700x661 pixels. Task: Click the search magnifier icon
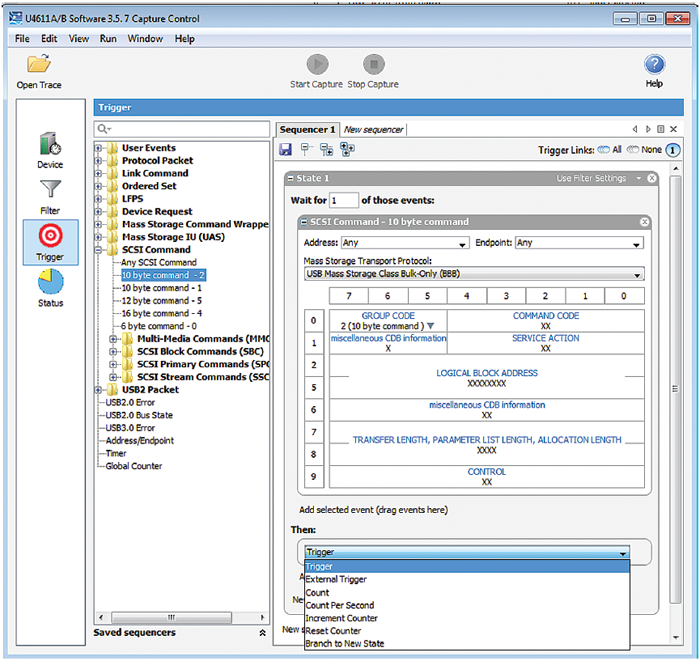(x=103, y=129)
